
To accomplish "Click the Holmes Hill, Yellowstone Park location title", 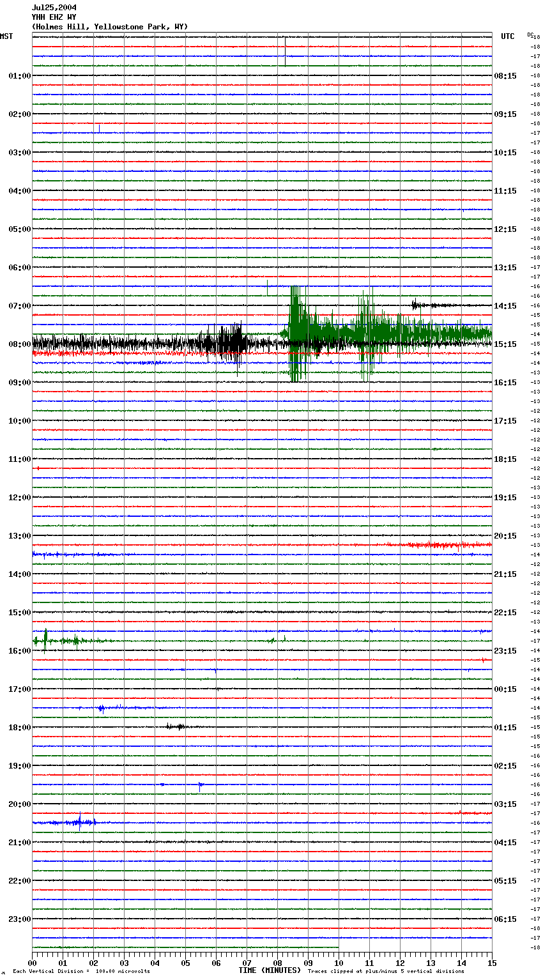I will (x=110, y=27).
